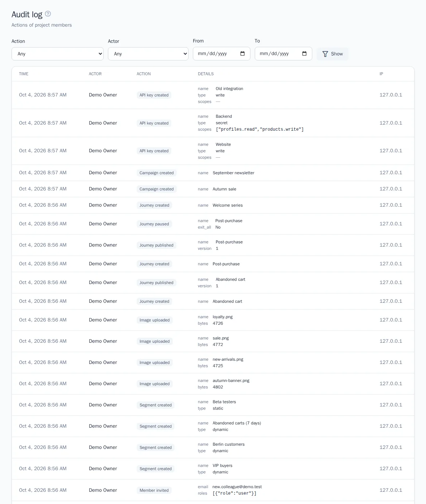
Task: Click the 'new.colleague@demo.test' email
Action: point(237,487)
